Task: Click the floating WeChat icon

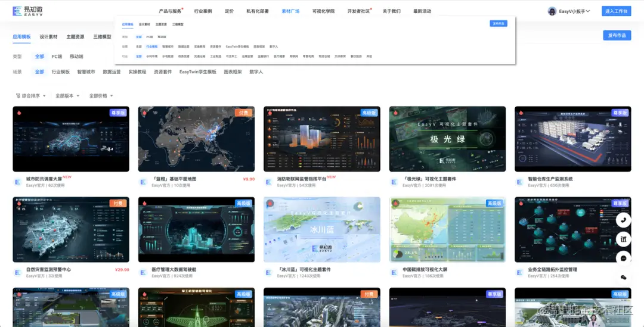Action: click(x=623, y=278)
